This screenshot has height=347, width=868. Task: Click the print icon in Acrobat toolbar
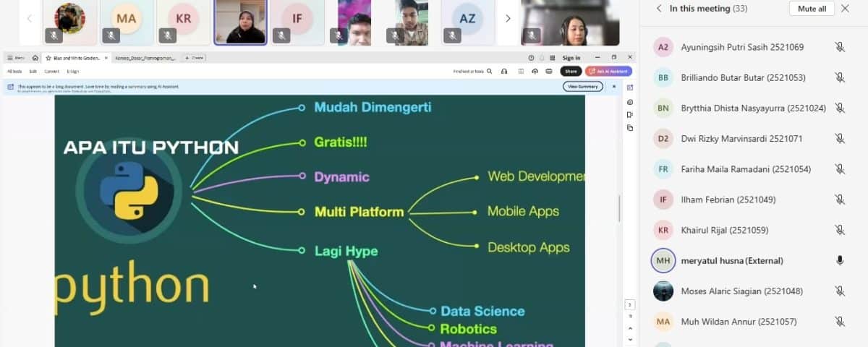(x=550, y=72)
